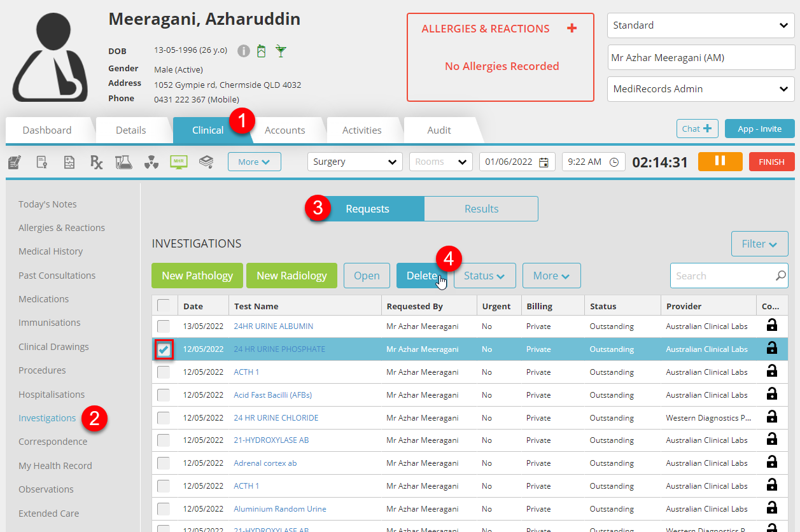Switch to the Details tab
The width and height of the screenshot is (800, 532).
click(x=131, y=130)
